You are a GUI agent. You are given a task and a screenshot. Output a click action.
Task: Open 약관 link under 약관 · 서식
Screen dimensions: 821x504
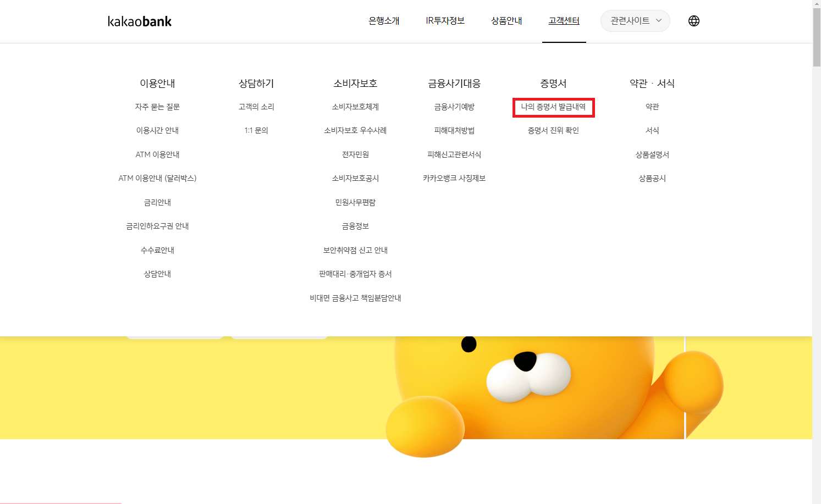[x=652, y=107]
